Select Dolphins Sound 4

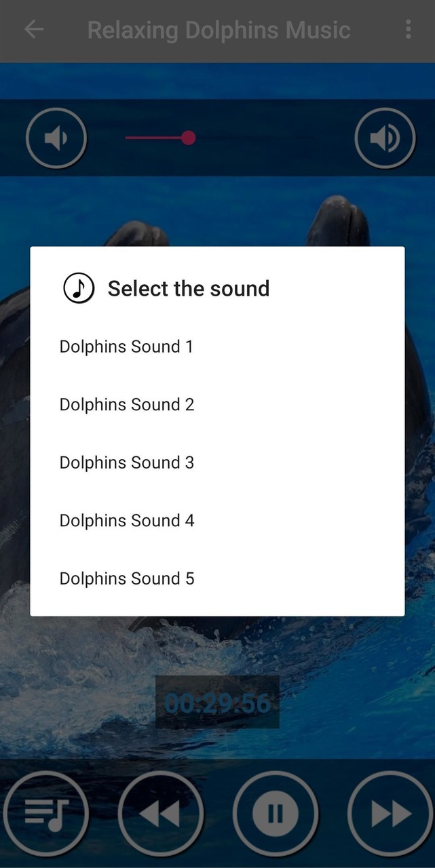click(126, 520)
